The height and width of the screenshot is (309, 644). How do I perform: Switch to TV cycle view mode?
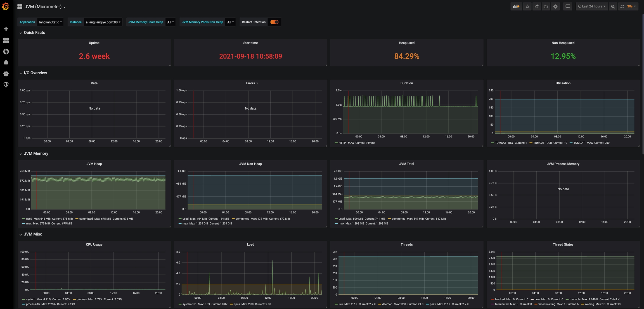(x=567, y=6)
